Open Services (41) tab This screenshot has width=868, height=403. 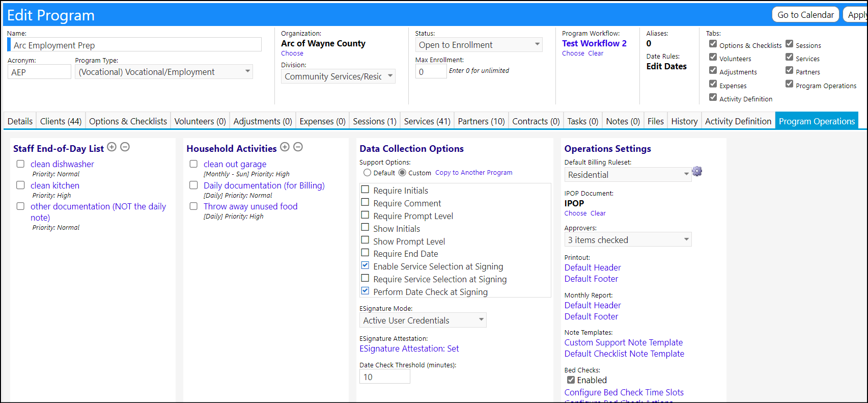pos(427,121)
